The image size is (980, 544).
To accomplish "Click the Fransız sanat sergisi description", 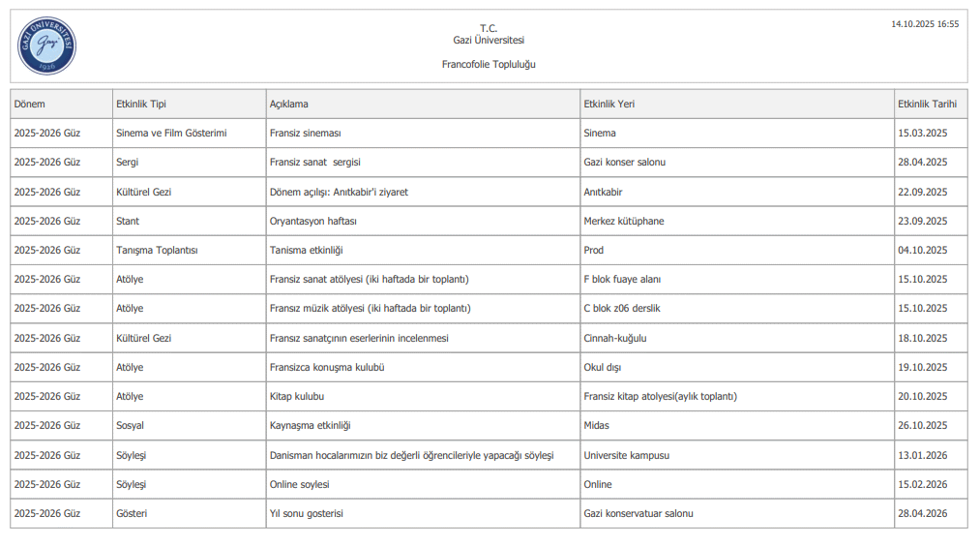I will [314, 162].
